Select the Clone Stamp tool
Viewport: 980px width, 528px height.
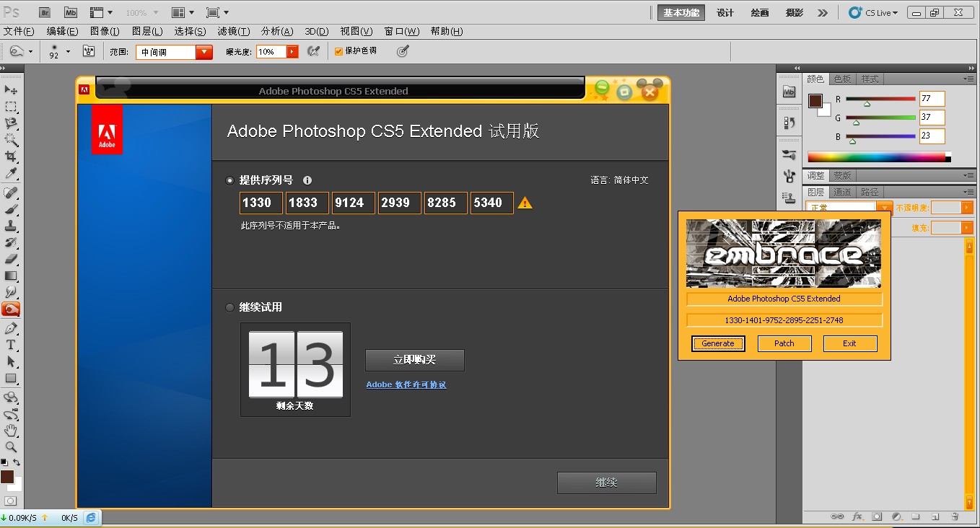click(x=11, y=226)
